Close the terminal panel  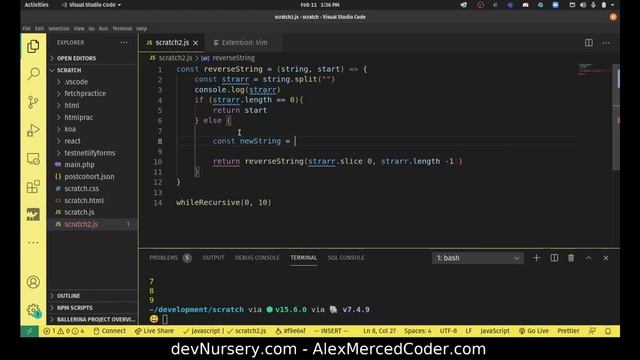coord(606,258)
